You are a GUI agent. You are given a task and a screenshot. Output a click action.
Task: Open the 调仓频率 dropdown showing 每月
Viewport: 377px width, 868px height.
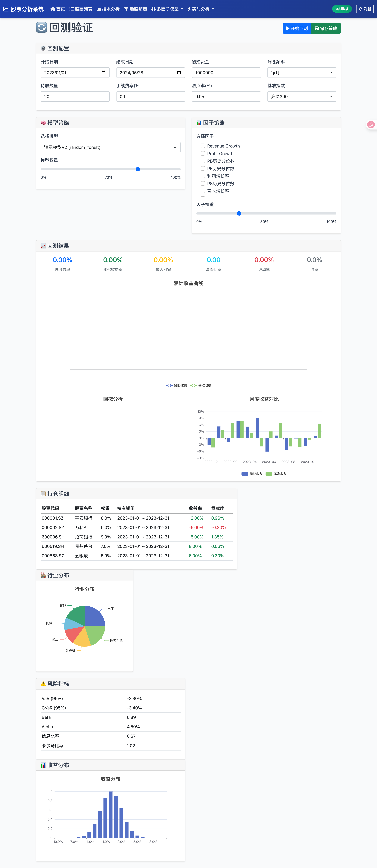(x=302, y=72)
